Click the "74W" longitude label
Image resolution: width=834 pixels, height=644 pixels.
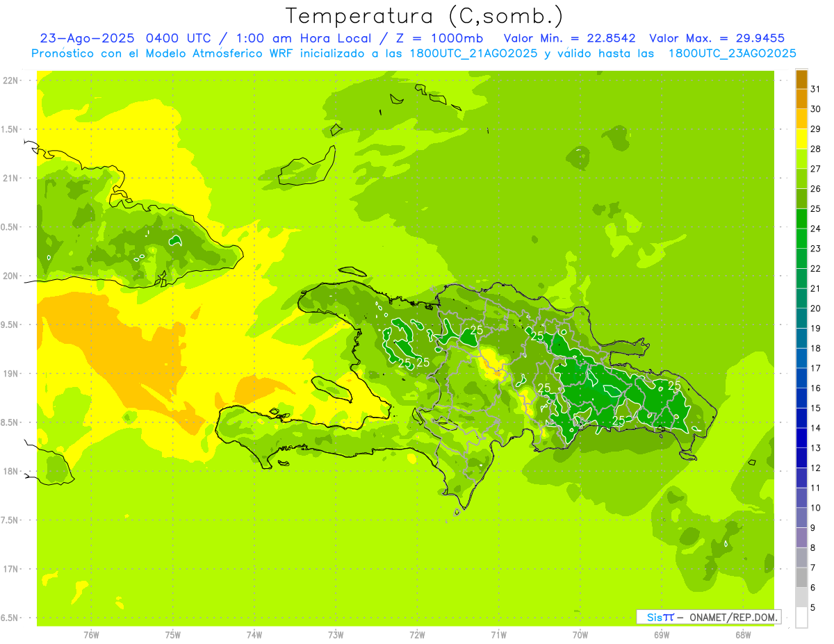click(254, 634)
